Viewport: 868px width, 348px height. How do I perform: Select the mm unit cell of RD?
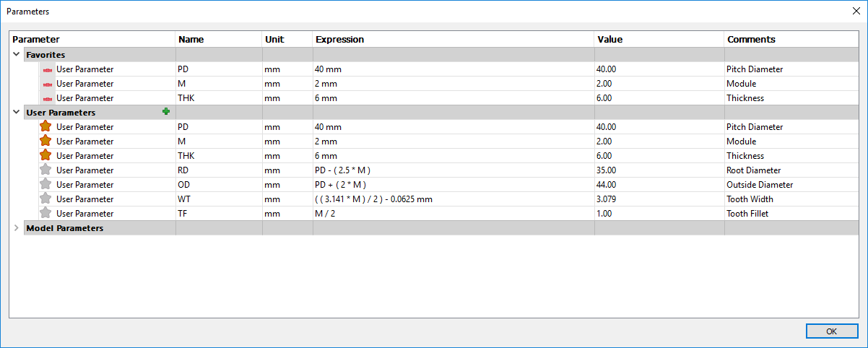287,170
